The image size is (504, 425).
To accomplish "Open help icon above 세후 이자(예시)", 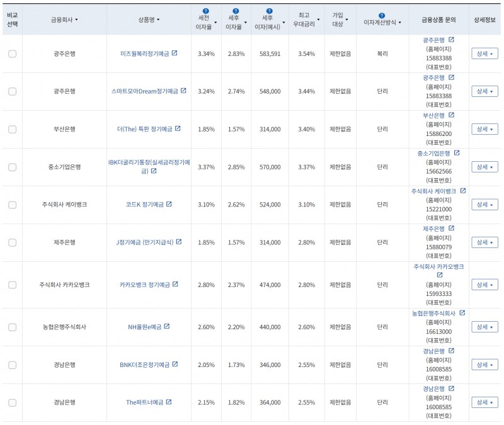I will coord(270,11).
